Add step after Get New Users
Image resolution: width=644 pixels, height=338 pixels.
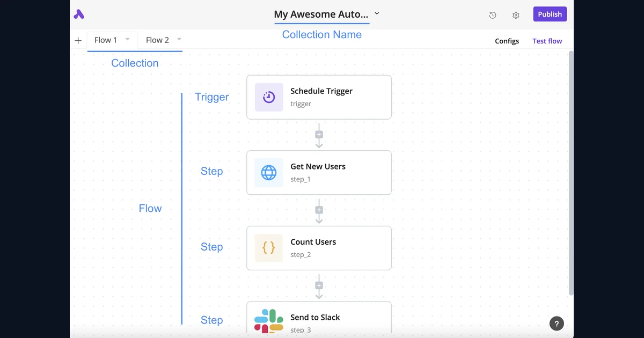[319, 210]
